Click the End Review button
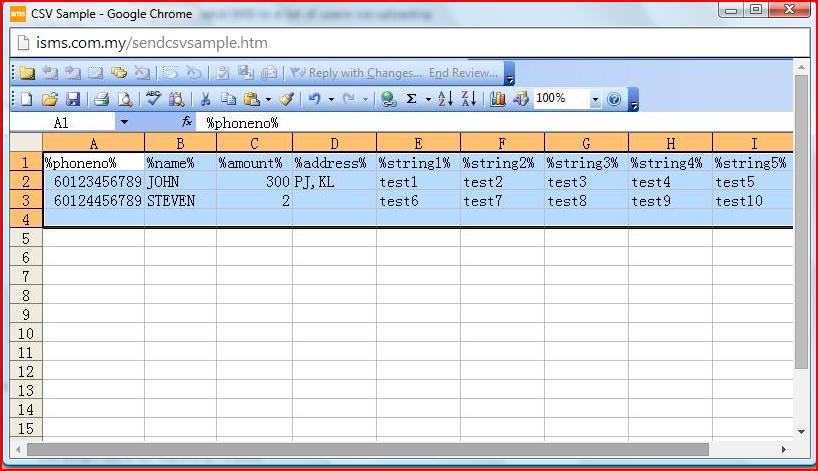The height and width of the screenshot is (471, 818). coord(462,73)
